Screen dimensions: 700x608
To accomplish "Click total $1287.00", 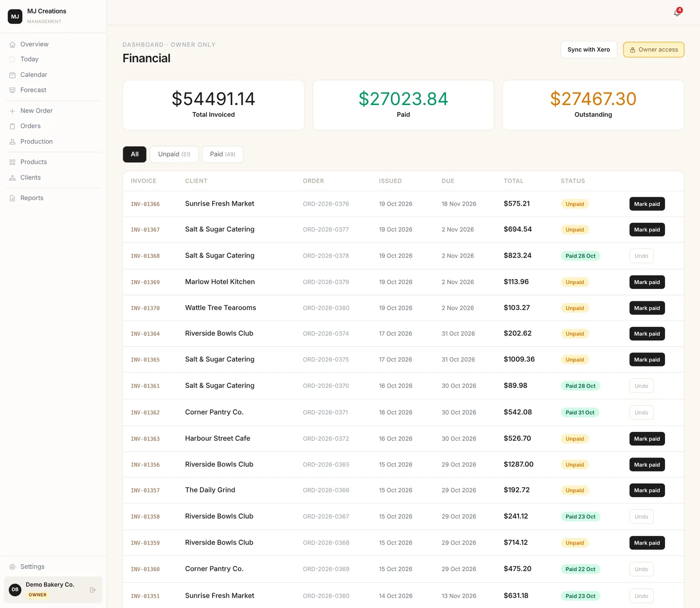I will tap(518, 464).
